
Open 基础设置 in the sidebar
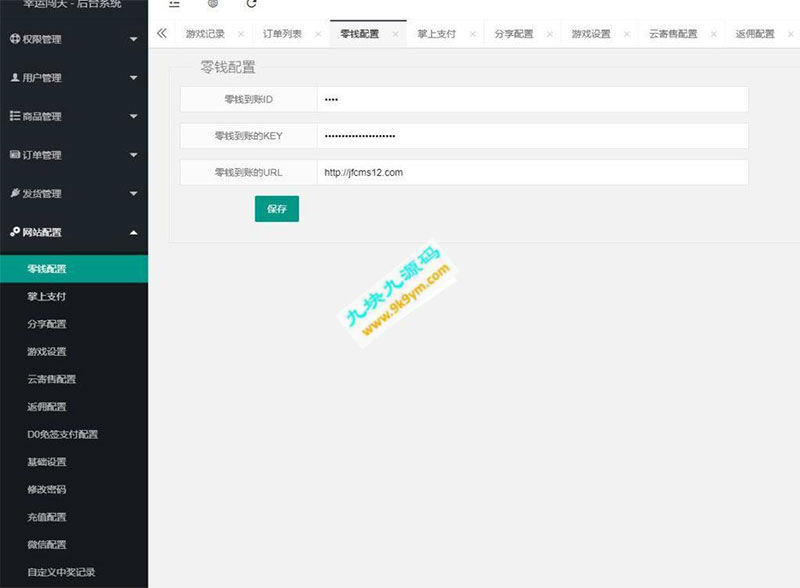(74, 461)
